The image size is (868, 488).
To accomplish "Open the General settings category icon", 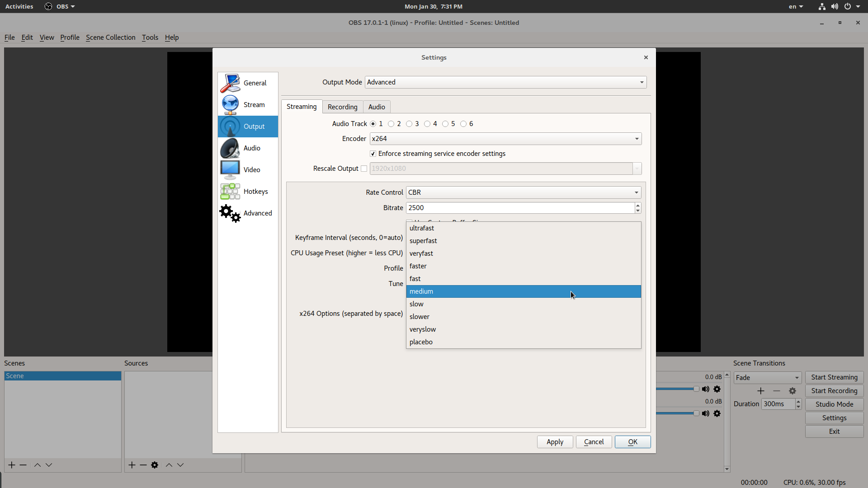I will pyautogui.click(x=230, y=83).
